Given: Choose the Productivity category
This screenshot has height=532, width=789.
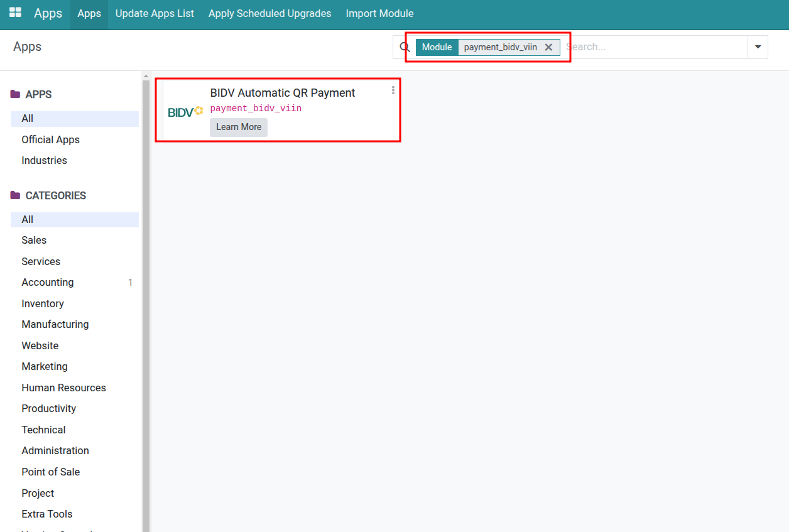Looking at the screenshot, I should pyautogui.click(x=75, y=408).
